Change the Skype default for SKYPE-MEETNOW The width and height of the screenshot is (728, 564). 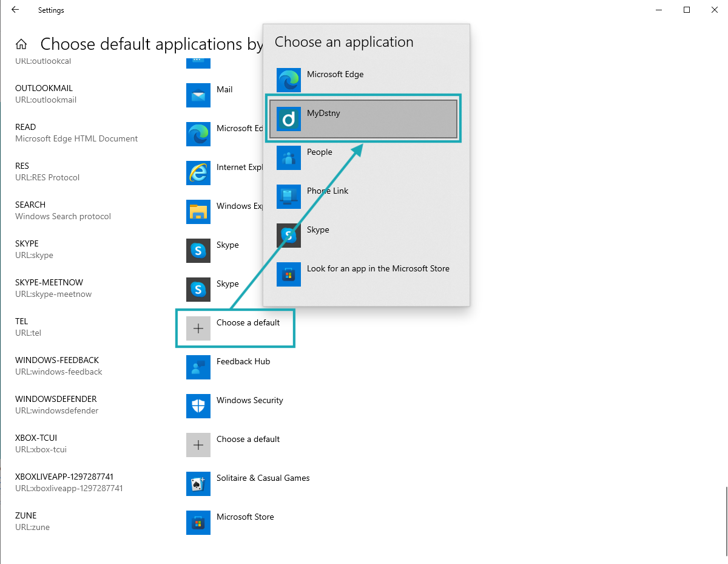(x=214, y=289)
